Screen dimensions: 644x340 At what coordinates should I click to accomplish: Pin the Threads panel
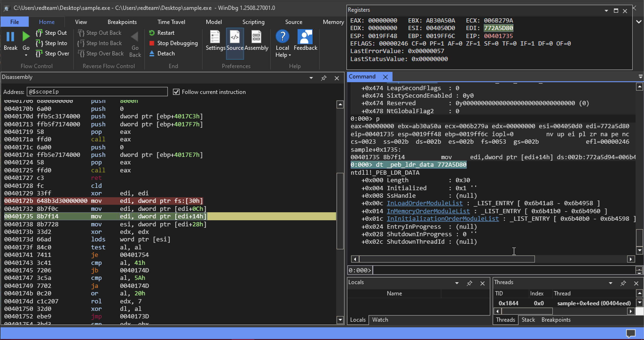[623, 283]
